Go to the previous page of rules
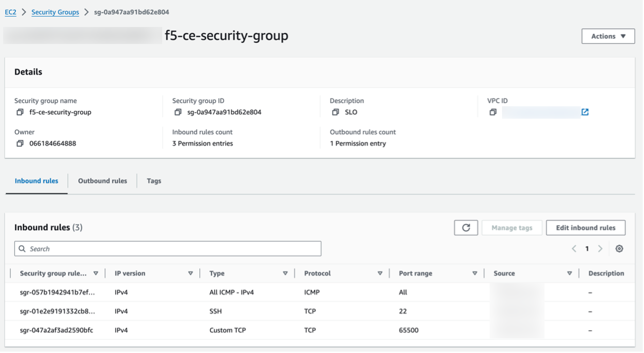This screenshot has height=353, width=644. point(574,248)
